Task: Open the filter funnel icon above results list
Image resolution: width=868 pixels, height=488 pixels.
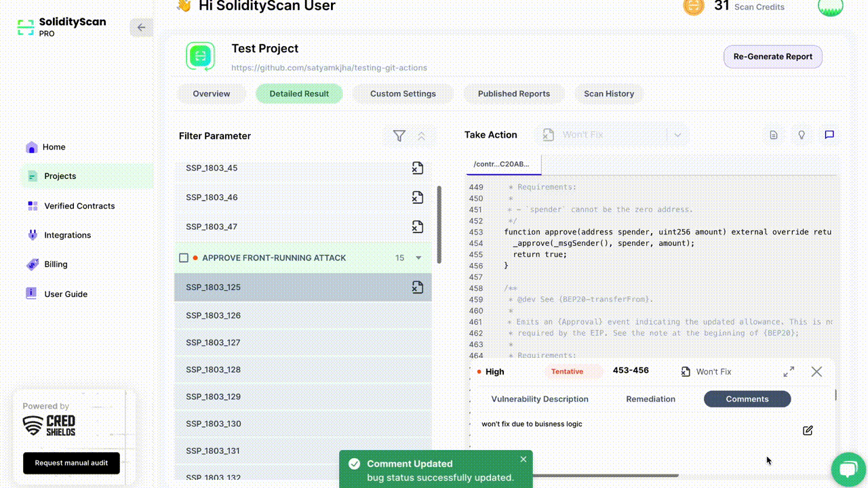Action: click(399, 136)
